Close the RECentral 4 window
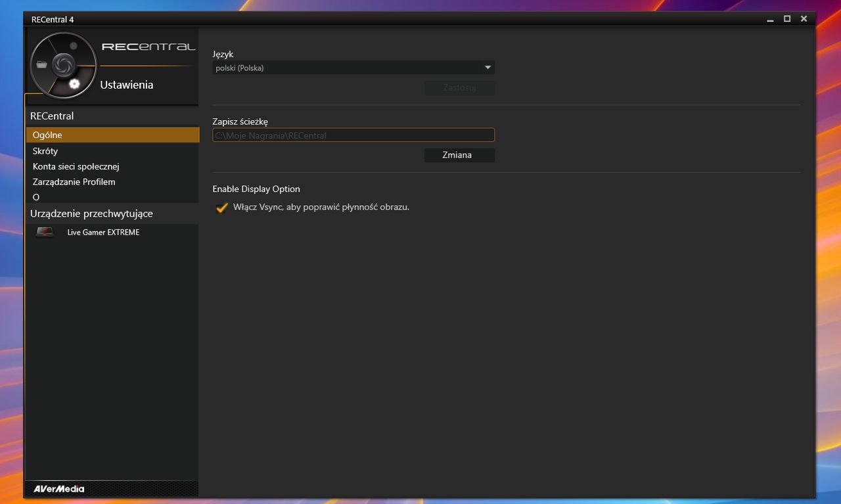The width and height of the screenshot is (841, 504). tap(804, 19)
